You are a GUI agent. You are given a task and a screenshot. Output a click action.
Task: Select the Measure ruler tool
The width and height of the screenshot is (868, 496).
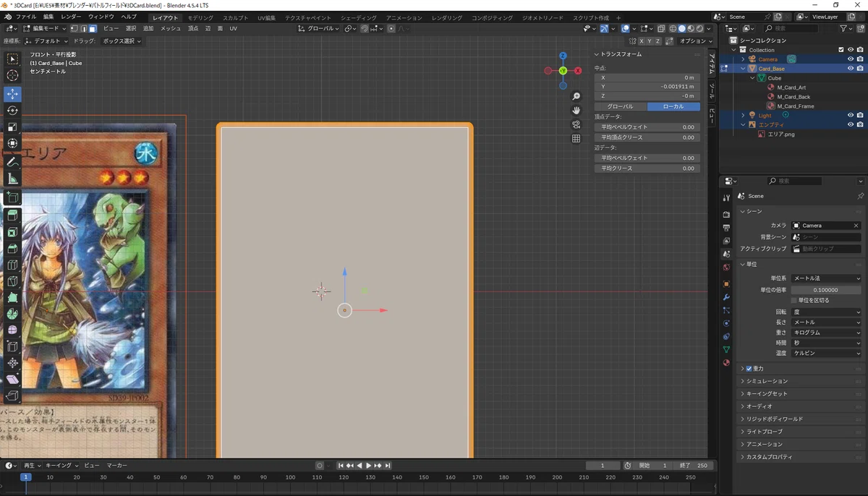coord(12,179)
